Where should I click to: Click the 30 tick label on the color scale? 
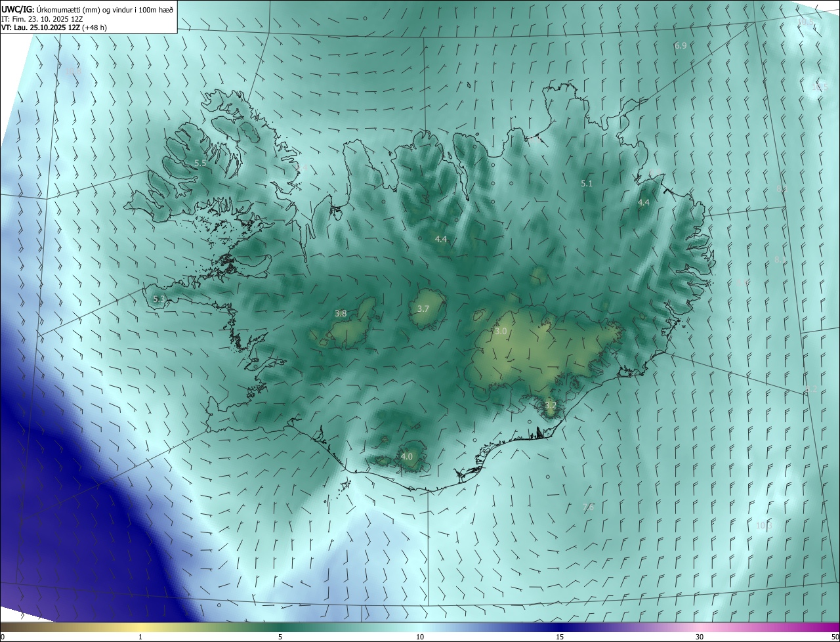pos(700,637)
